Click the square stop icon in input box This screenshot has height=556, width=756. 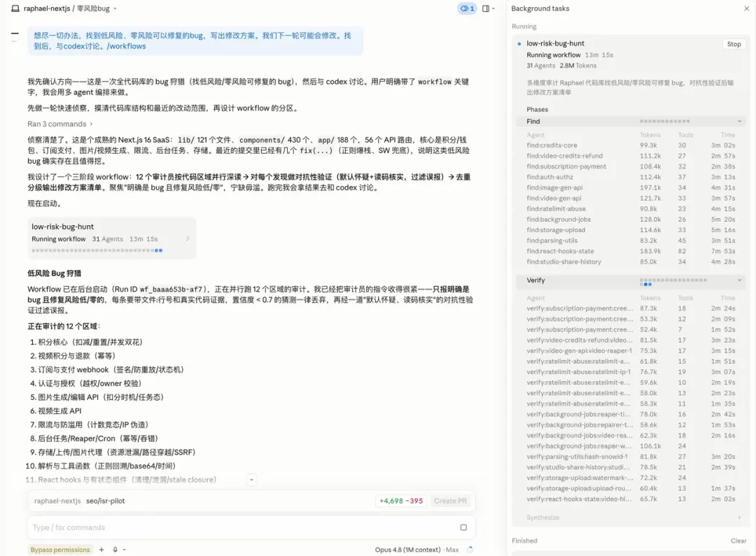click(x=463, y=527)
